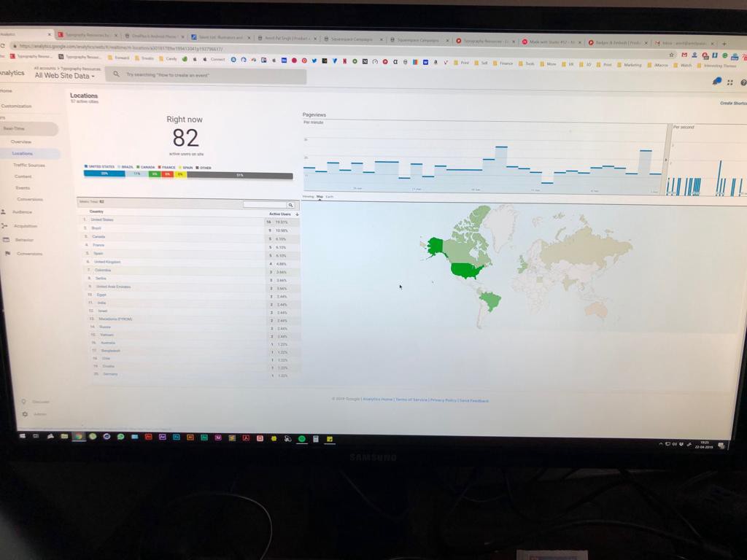This screenshot has width=747, height=560.
Task: Click the red France bar segment
Action: coord(168,174)
